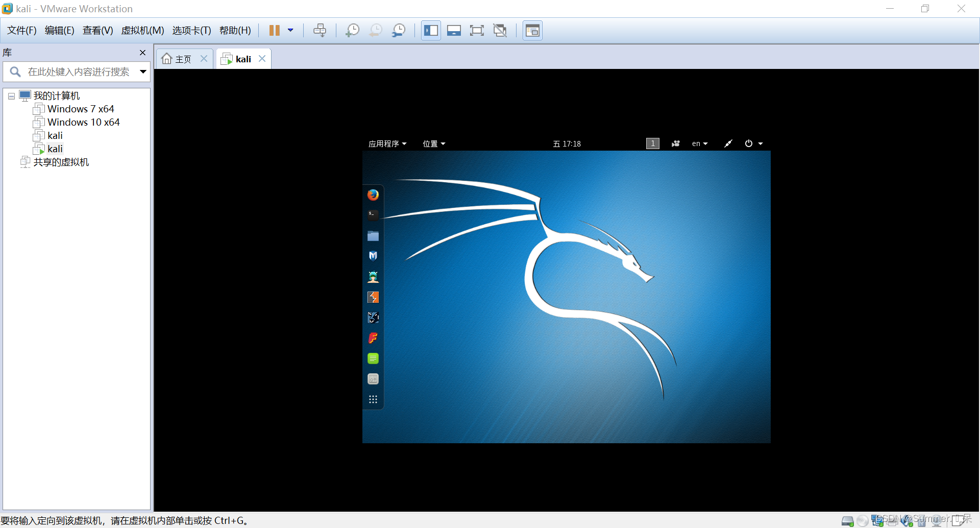Close the kali tab
Viewport: 980px width, 528px height.
coord(262,59)
